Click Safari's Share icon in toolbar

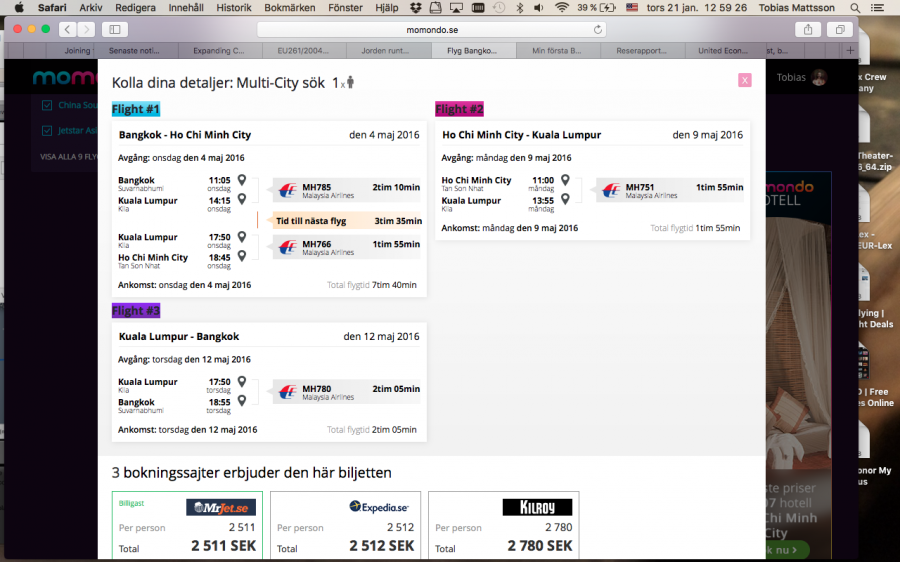tap(808, 29)
